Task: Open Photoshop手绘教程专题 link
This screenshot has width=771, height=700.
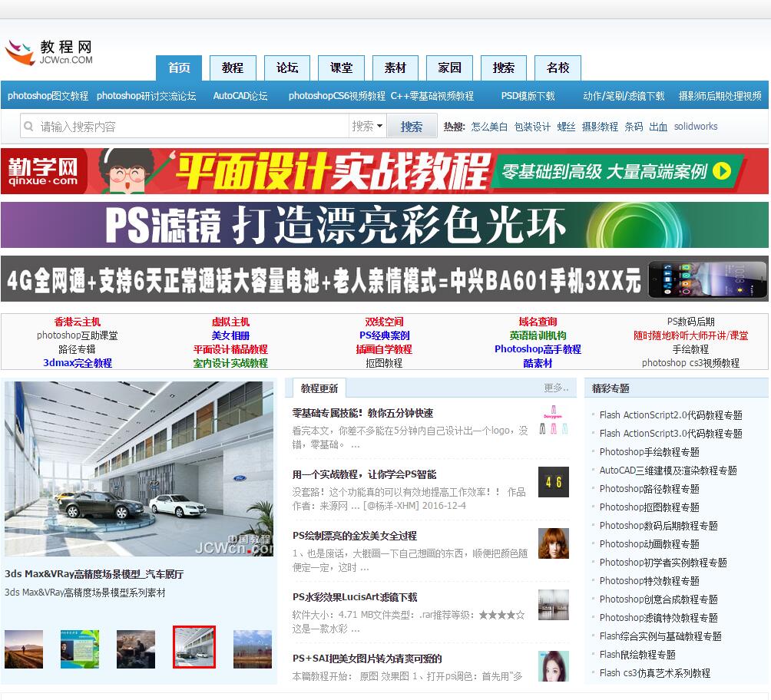Action: click(x=649, y=452)
